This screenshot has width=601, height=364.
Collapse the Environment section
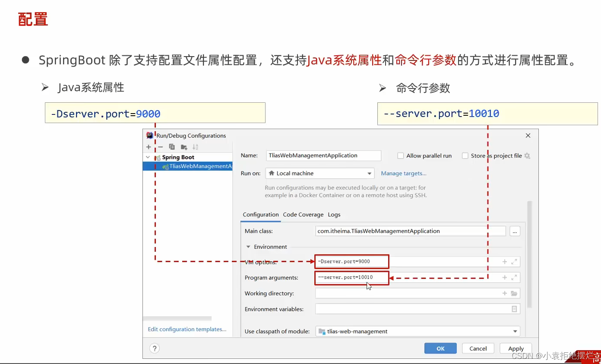pos(248,247)
